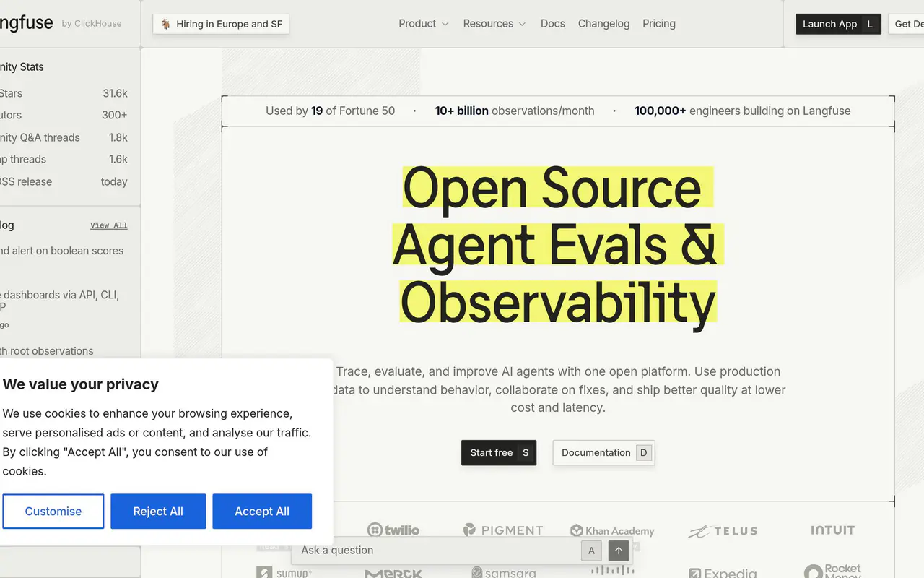Click '100,000+ engineers building on Langfuse' text
This screenshot has width=924, height=578.
(x=743, y=111)
